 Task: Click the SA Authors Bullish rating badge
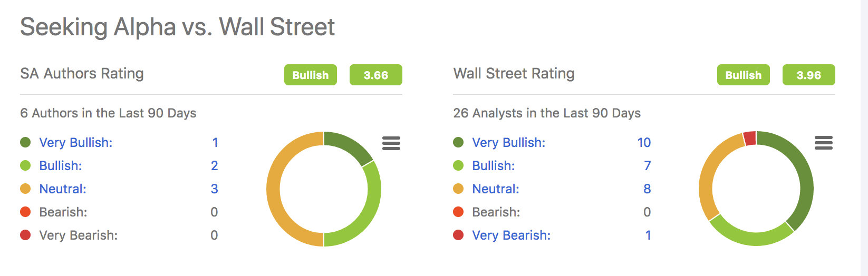(311, 75)
